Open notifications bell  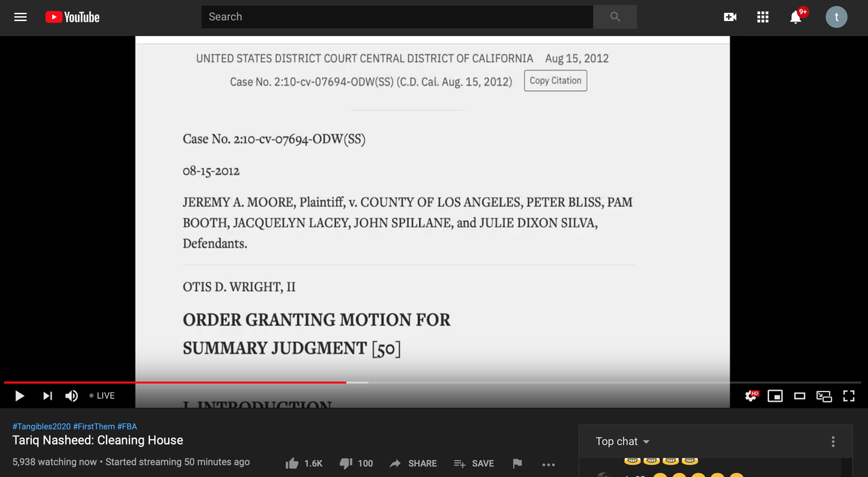click(796, 17)
